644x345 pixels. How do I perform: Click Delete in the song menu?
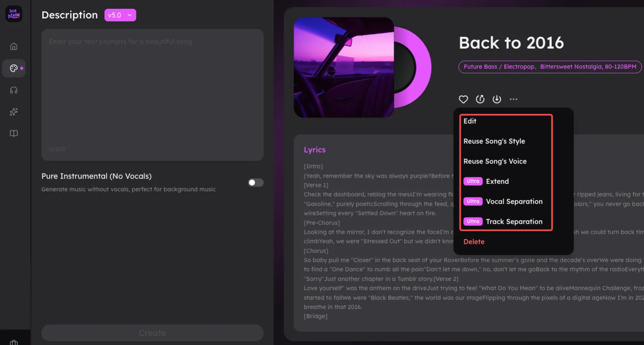point(474,241)
